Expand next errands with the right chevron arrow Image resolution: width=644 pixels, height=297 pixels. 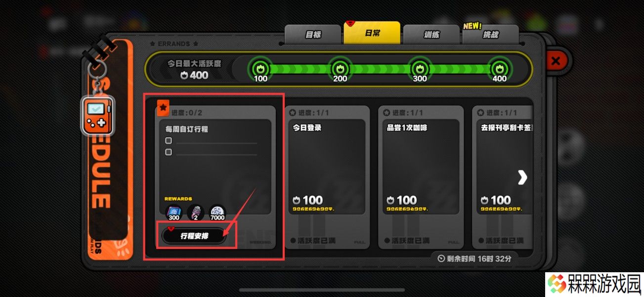coord(522,178)
